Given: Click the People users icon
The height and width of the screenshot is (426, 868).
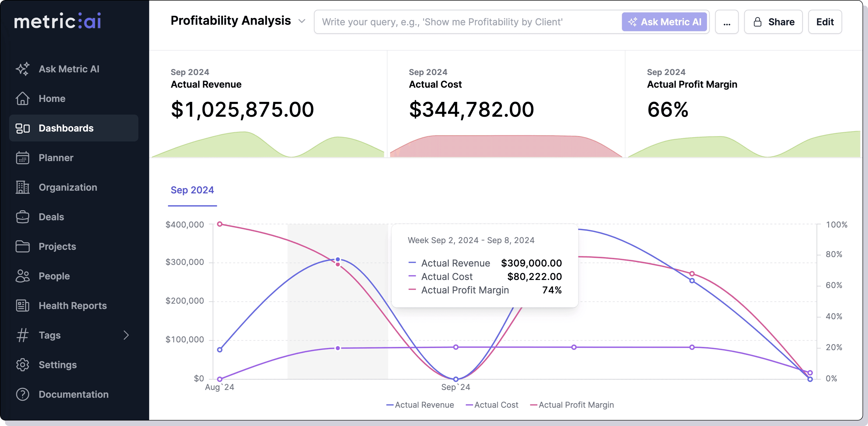Looking at the screenshot, I should coord(23,276).
